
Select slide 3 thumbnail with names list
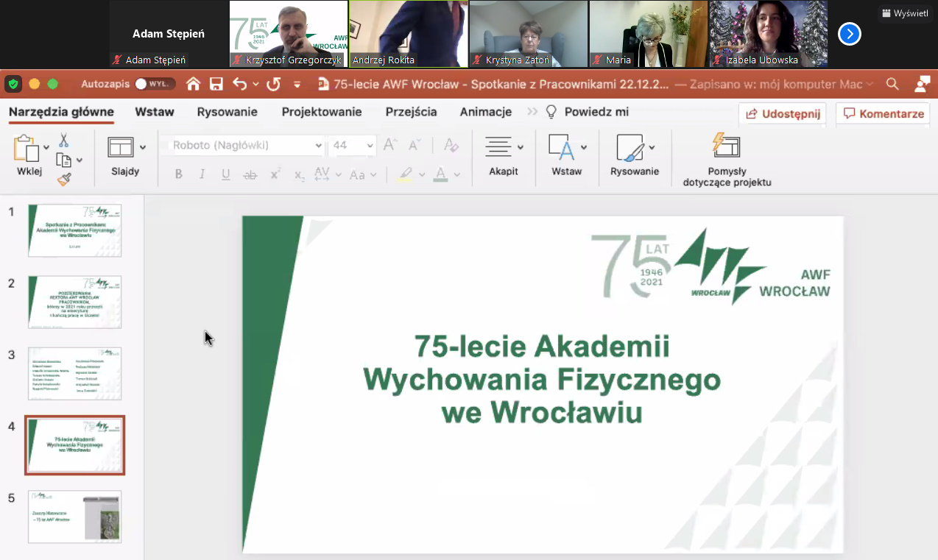tap(75, 373)
